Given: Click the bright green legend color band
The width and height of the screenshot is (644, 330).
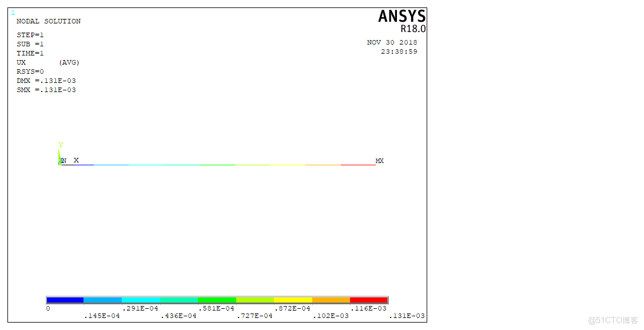Looking at the screenshot, I should point(217,300).
